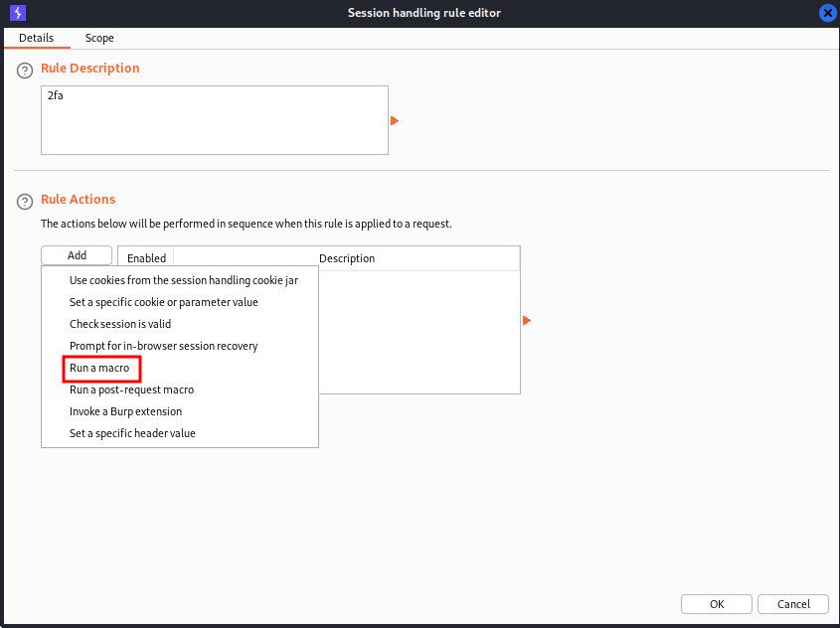The height and width of the screenshot is (628, 840).
Task: Switch to the Details tab
Action: coord(37,38)
